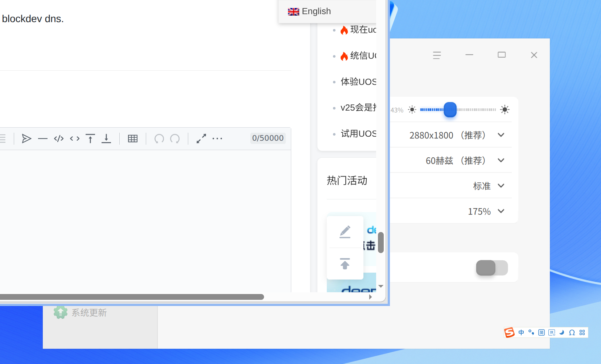Open the settings window hamburger menu
The width and height of the screenshot is (601, 364).
point(437,55)
